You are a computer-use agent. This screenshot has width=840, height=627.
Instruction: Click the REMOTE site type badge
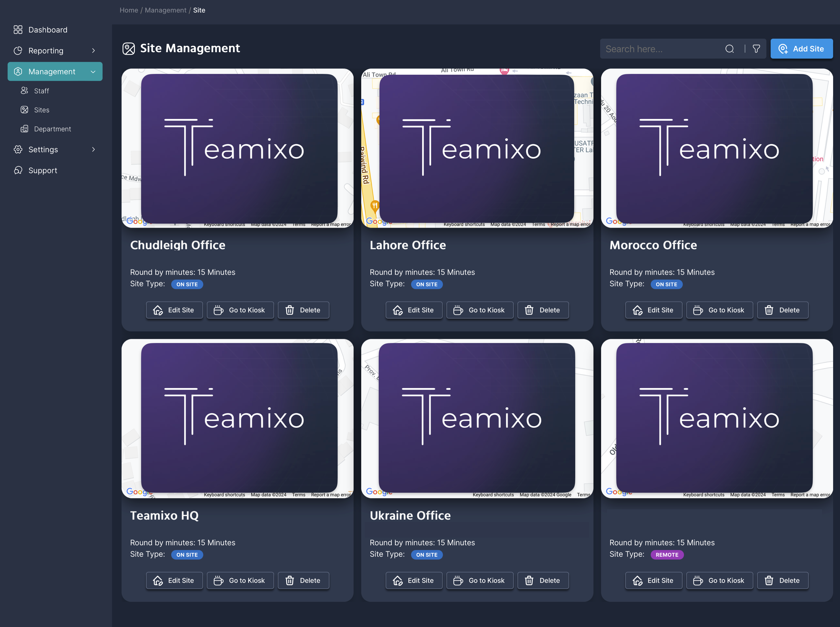667,555
